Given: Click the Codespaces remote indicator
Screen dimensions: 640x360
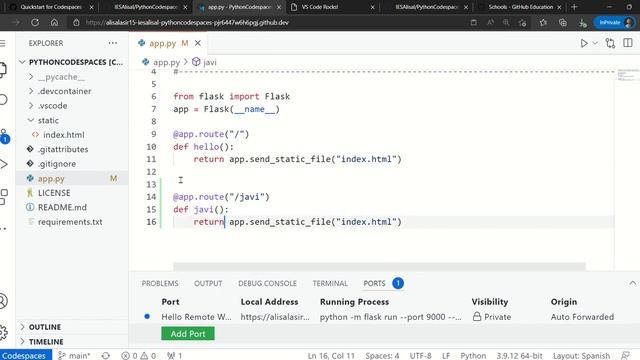Looking at the screenshot, I should coord(26,356).
